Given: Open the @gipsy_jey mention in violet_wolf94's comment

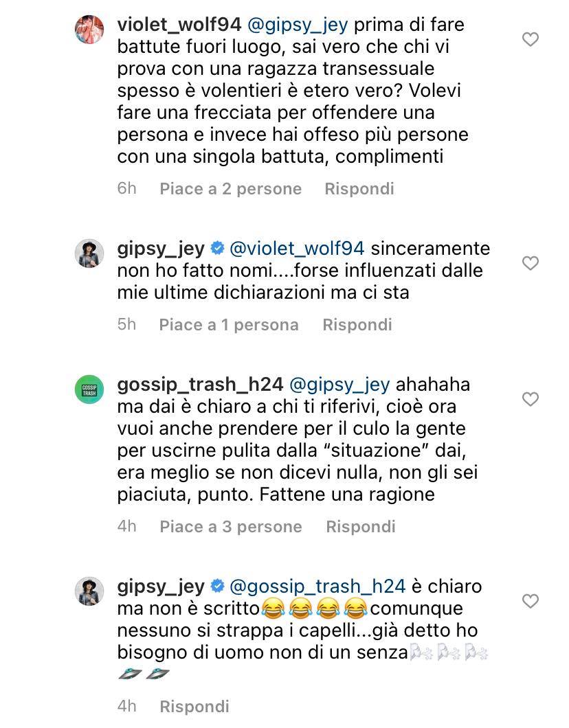Looking at the screenshot, I should 298,25.
